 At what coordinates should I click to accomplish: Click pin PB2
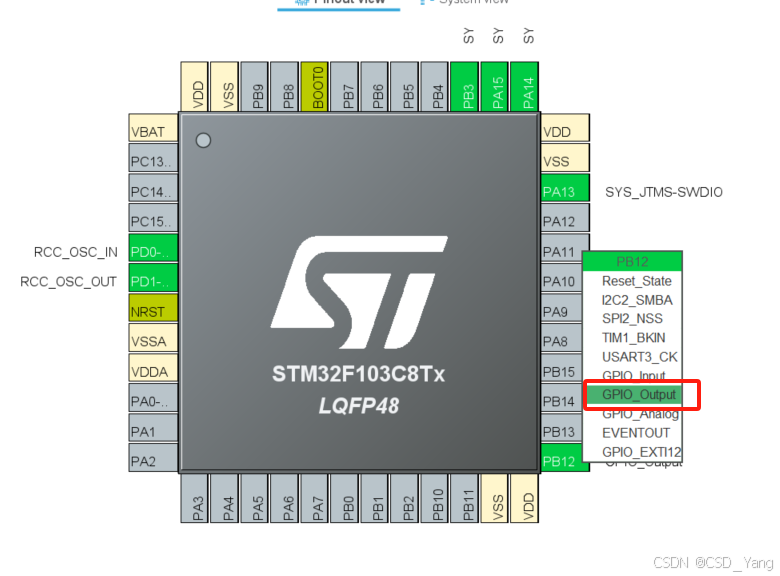pos(404,498)
